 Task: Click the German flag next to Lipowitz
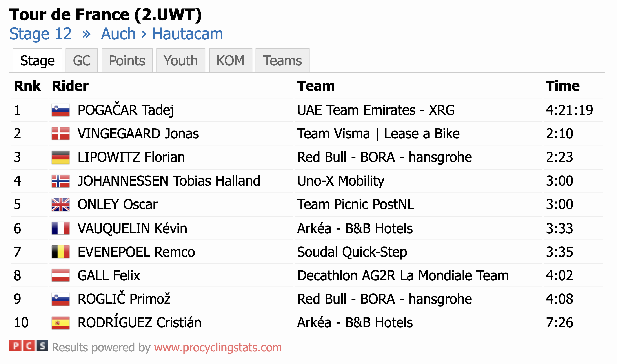(61, 158)
